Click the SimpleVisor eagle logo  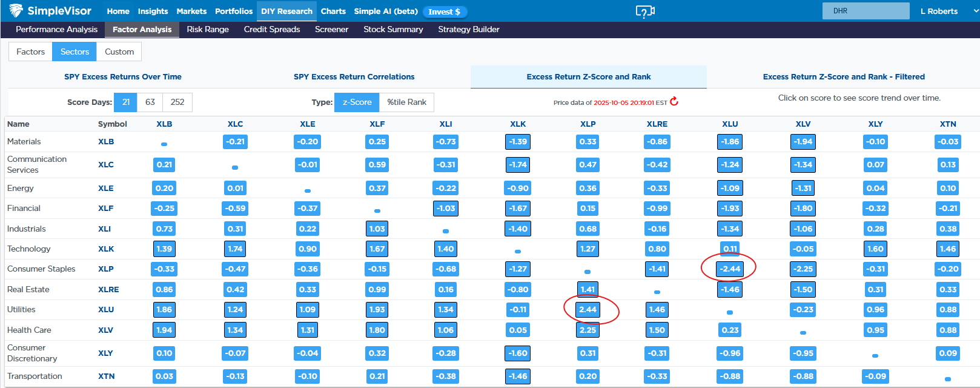click(x=16, y=11)
